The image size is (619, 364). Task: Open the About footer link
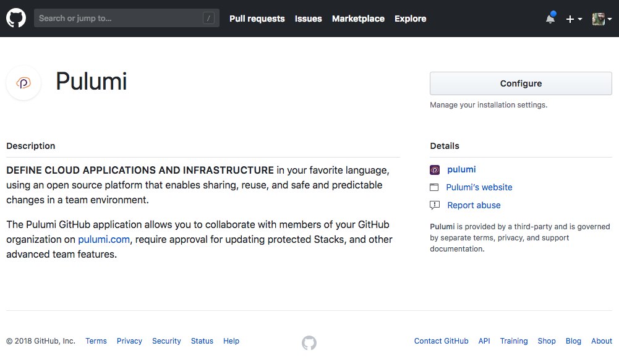pyautogui.click(x=602, y=341)
